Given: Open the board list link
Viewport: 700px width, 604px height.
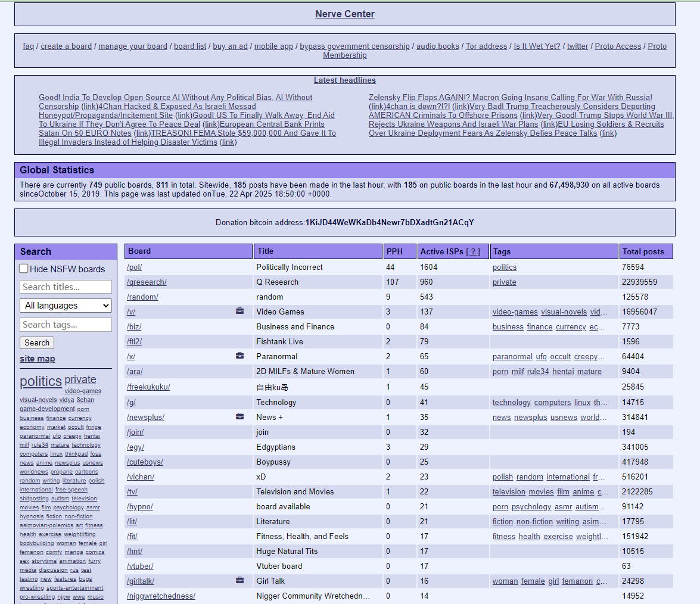Looking at the screenshot, I should [190, 46].
